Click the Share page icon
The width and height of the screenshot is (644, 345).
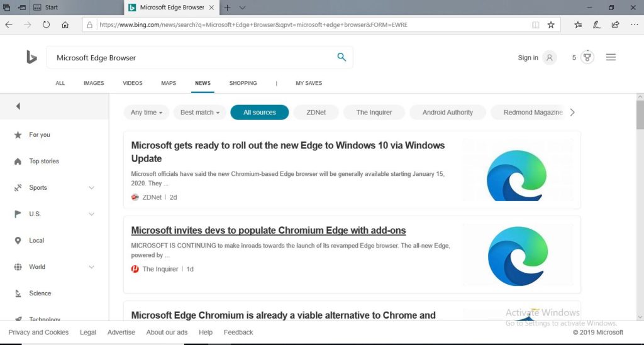615,25
